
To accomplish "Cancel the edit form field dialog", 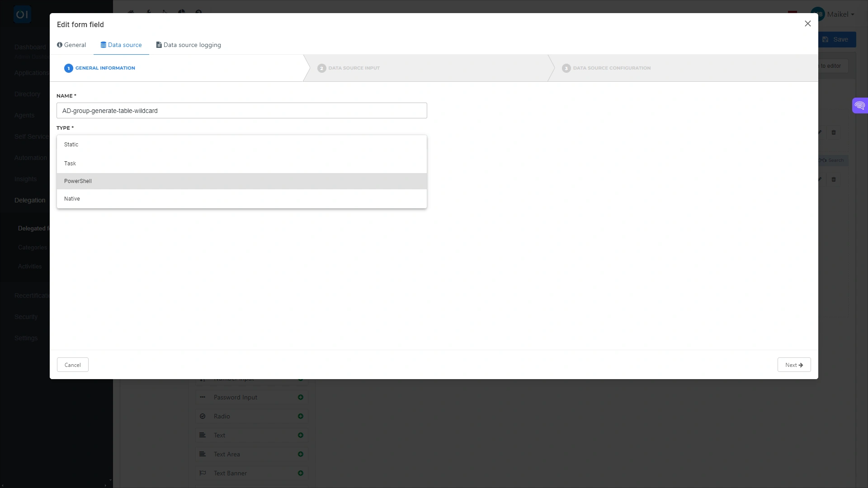I will pos(72,365).
